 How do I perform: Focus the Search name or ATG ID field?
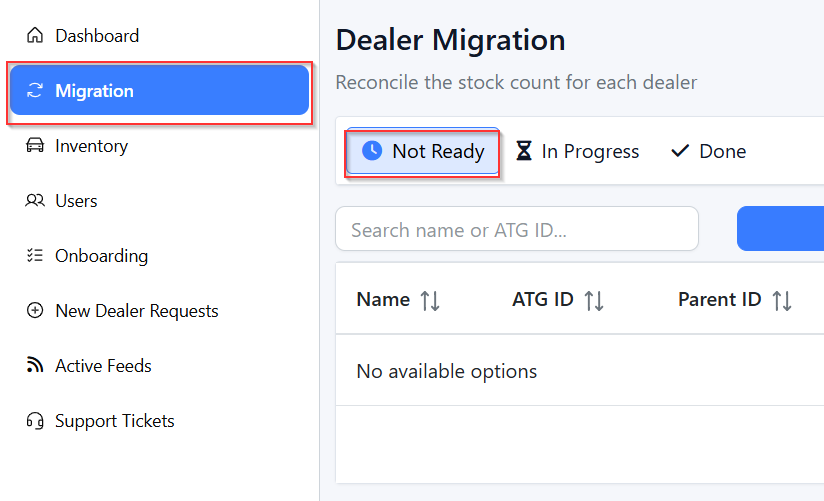click(x=516, y=230)
